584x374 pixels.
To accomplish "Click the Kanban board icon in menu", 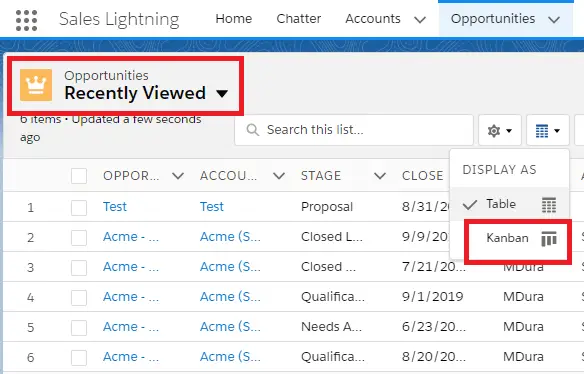I will click(x=549, y=238).
